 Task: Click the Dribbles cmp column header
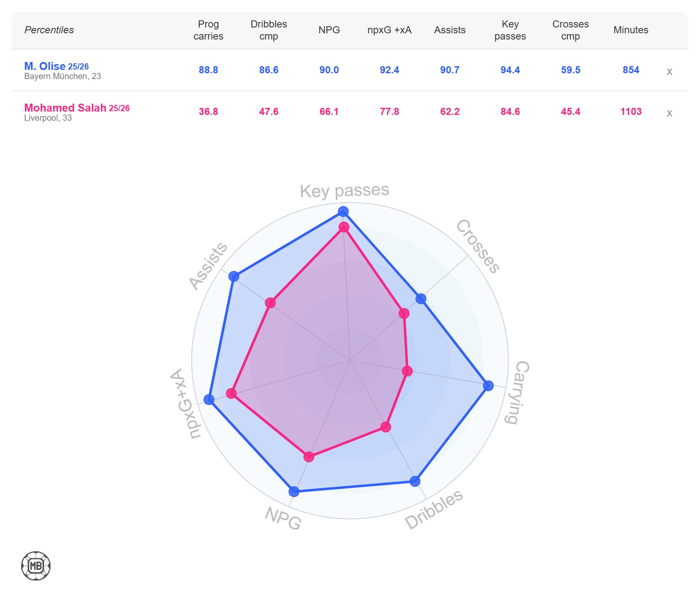pos(269,30)
